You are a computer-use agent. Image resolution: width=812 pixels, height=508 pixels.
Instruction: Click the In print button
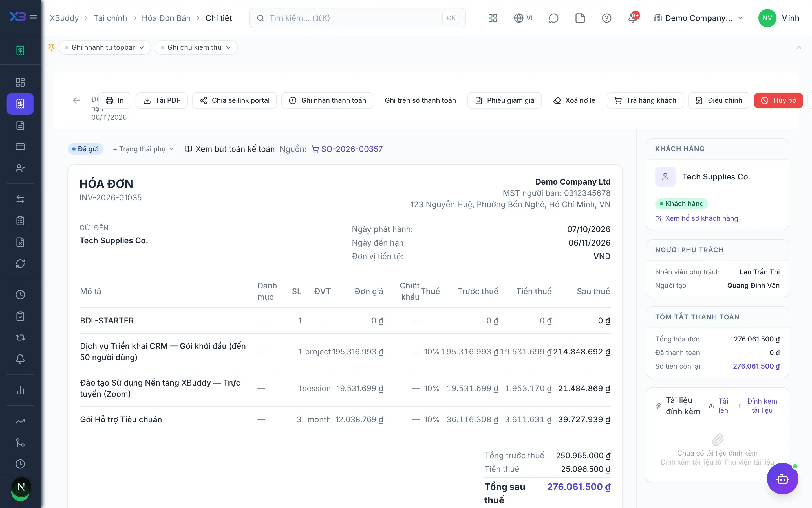114,100
